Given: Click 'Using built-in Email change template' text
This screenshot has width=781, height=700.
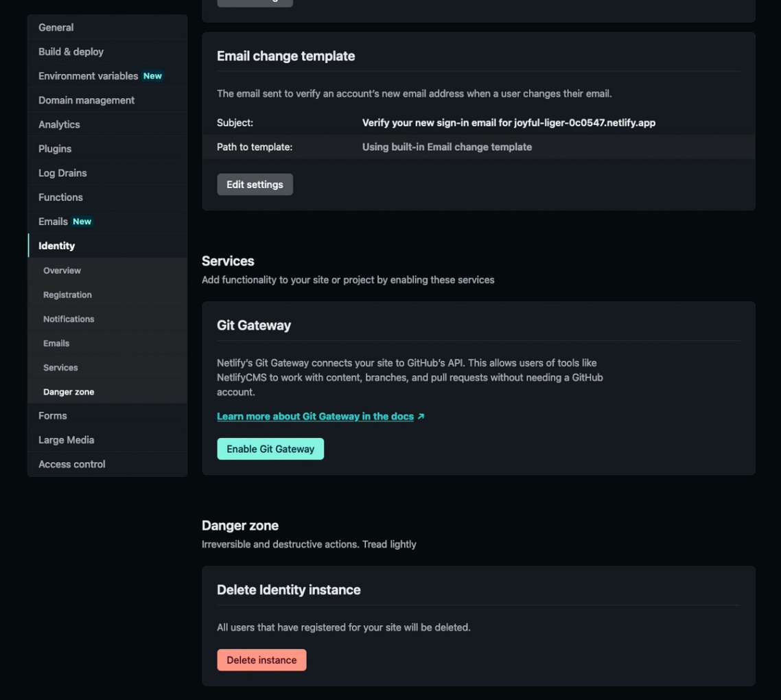Looking at the screenshot, I should click(447, 147).
